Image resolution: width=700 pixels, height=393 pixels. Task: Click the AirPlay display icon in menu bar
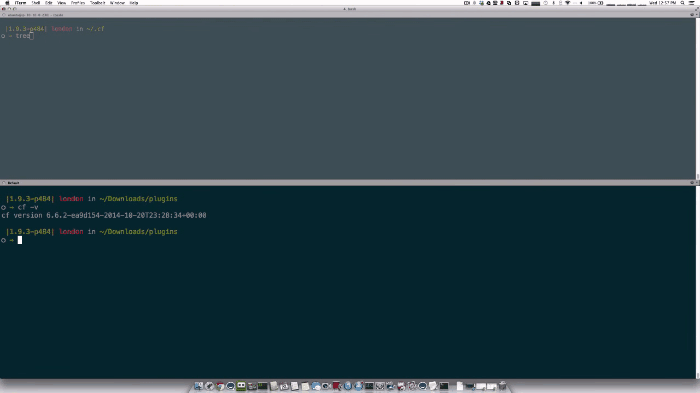[x=525, y=3]
